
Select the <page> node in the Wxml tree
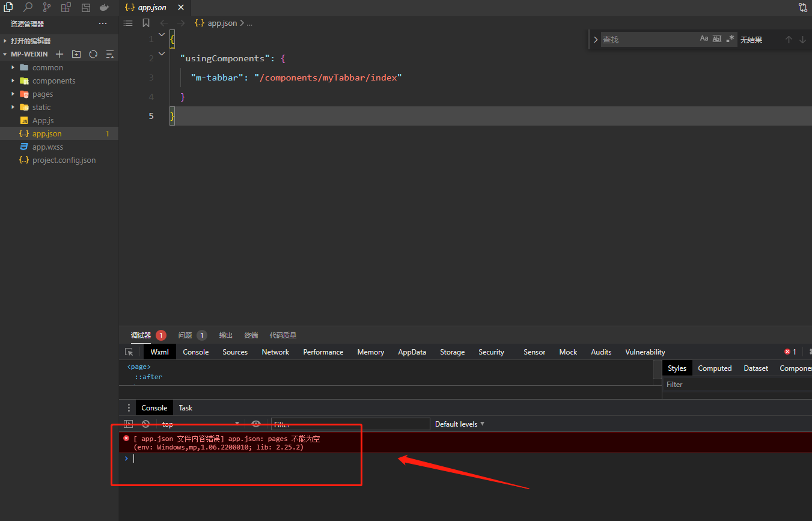click(x=139, y=367)
